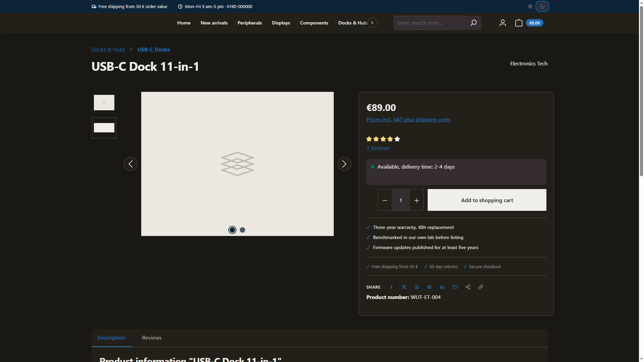Open Docks & Hubs menu item
Image resolution: width=644 pixels, height=362 pixels.
[353, 23]
